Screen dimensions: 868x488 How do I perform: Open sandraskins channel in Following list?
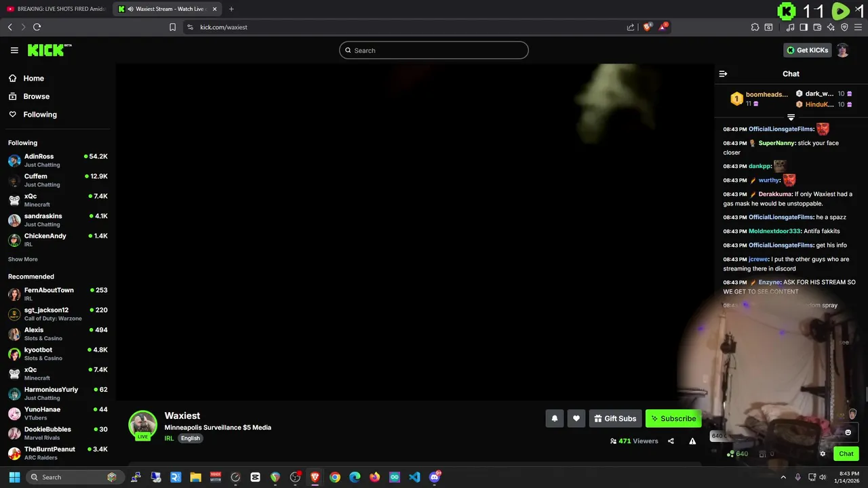[58, 220]
